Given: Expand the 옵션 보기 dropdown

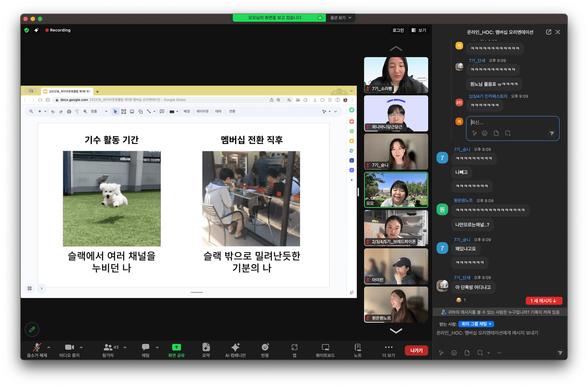Looking at the screenshot, I should pos(341,18).
